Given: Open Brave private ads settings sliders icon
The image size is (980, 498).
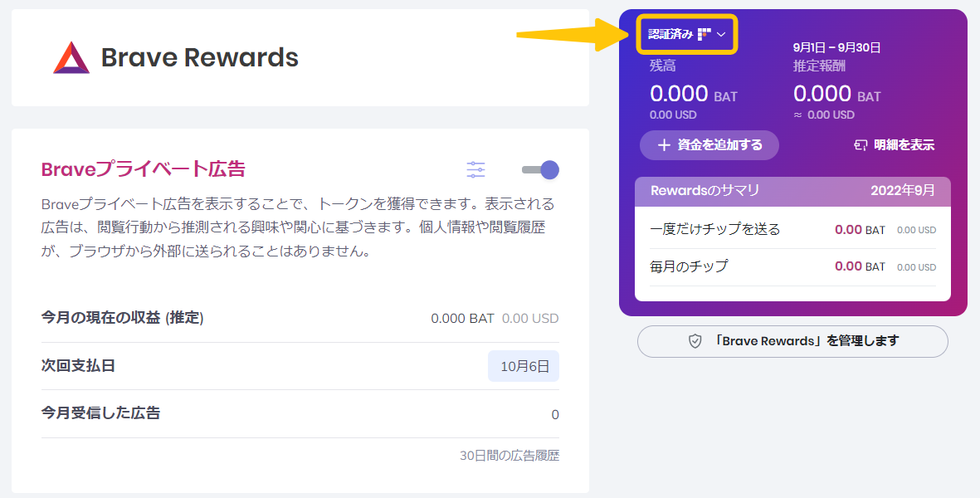Looking at the screenshot, I should click(x=475, y=169).
